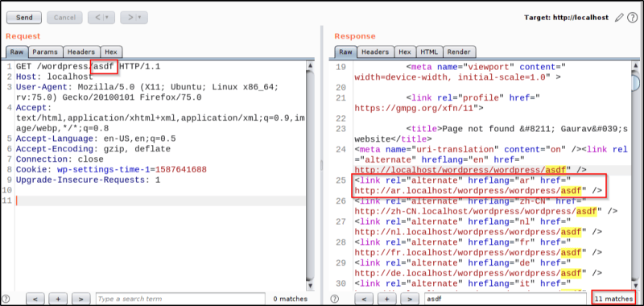Image resolution: width=644 pixels, height=306 pixels.
Task: Switch to the Request Params tab
Action: coord(45,52)
